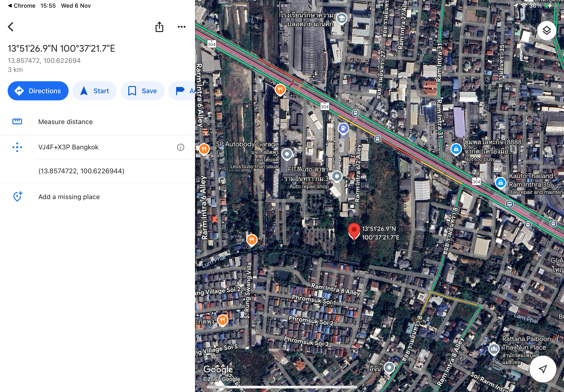This screenshot has width=564, height=392.
Task: Tap the partially visible flag button
Action: coord(182,91)
